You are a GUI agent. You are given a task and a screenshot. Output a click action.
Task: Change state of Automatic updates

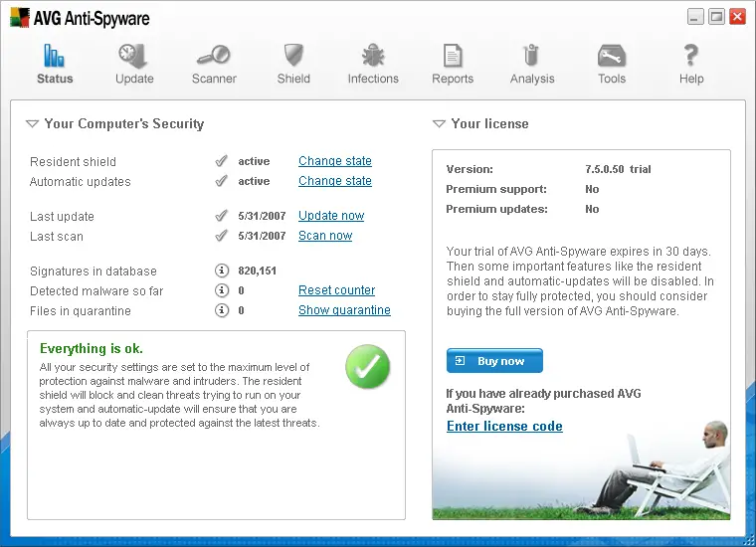tap(335, 181)
